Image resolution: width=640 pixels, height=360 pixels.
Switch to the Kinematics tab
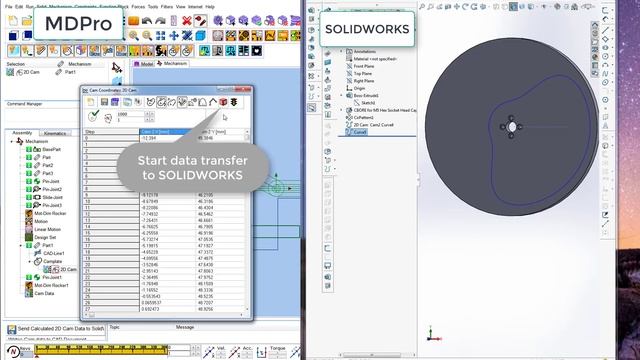click(55, 133)
